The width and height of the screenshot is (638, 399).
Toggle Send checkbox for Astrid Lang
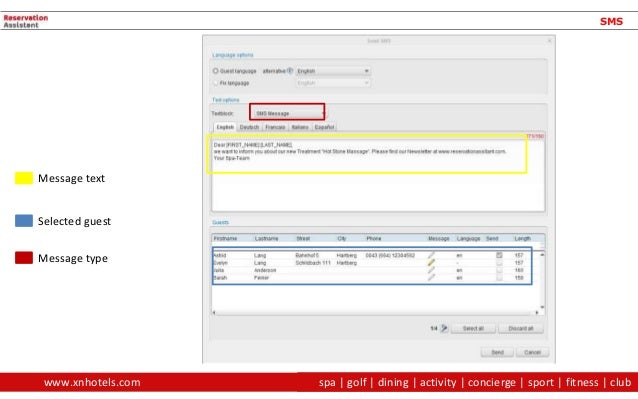click(x=499, y=255)
